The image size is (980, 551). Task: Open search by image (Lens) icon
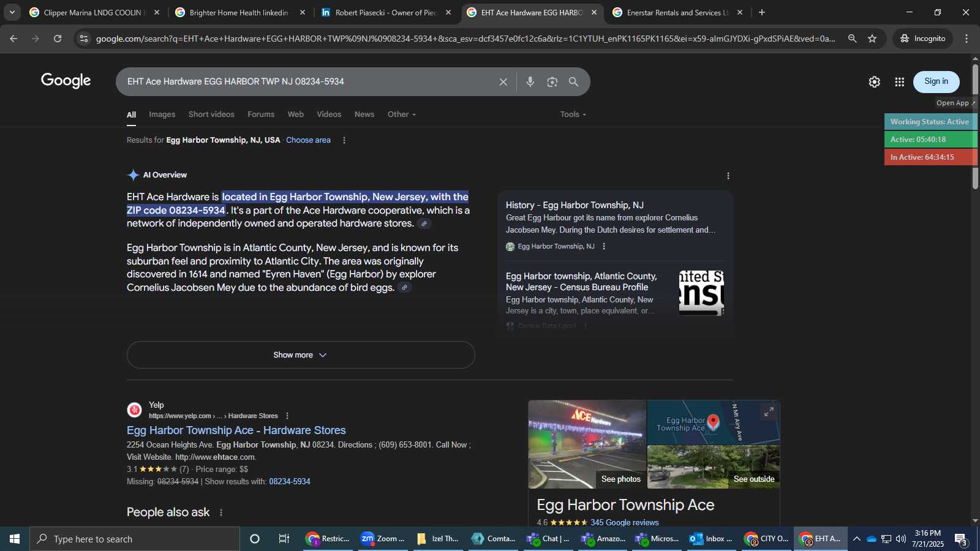click(x=552, y=82)
